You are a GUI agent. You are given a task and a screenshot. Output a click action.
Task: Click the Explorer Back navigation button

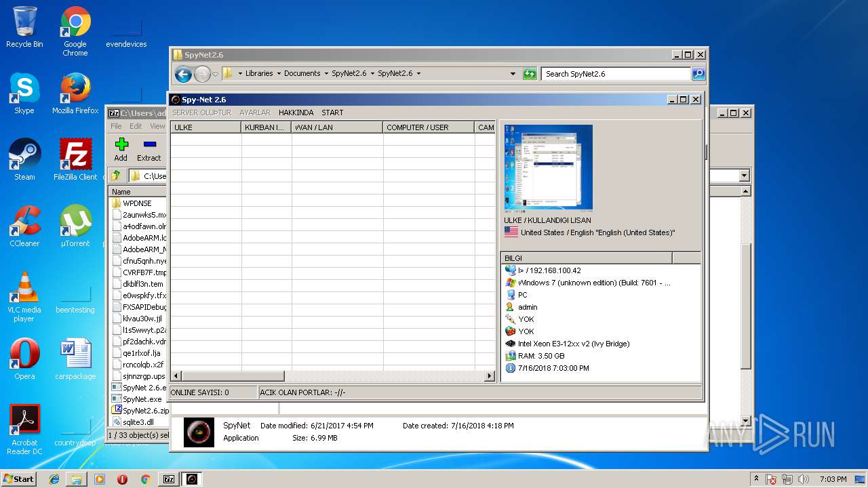point(183,74)
